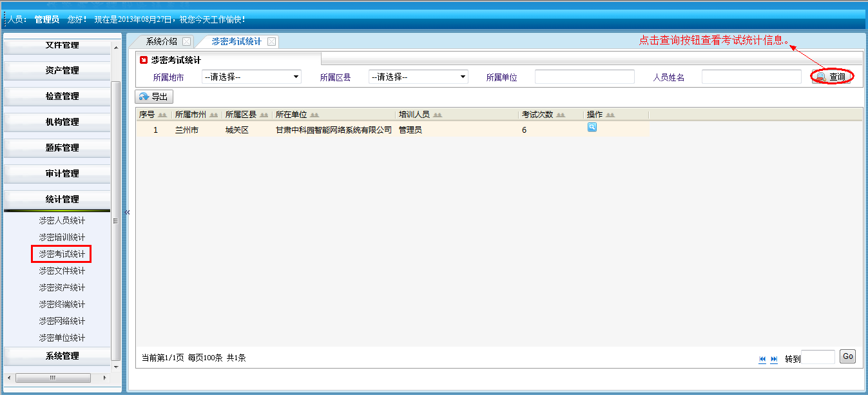Expand the 审计管理 menu section
868x395 pixels.
(57, 173)
